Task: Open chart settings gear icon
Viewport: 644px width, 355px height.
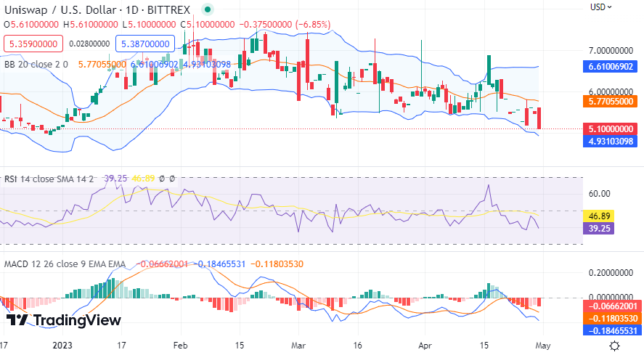Action: coord(614,346)
